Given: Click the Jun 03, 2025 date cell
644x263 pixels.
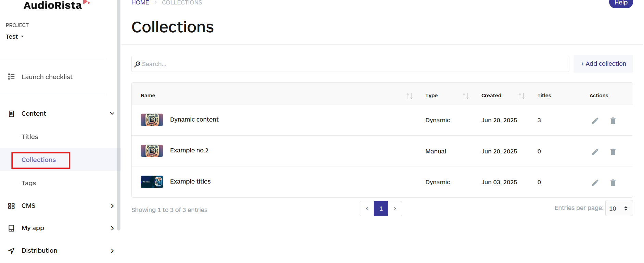Looking at the screenshot, I should 499,182.
